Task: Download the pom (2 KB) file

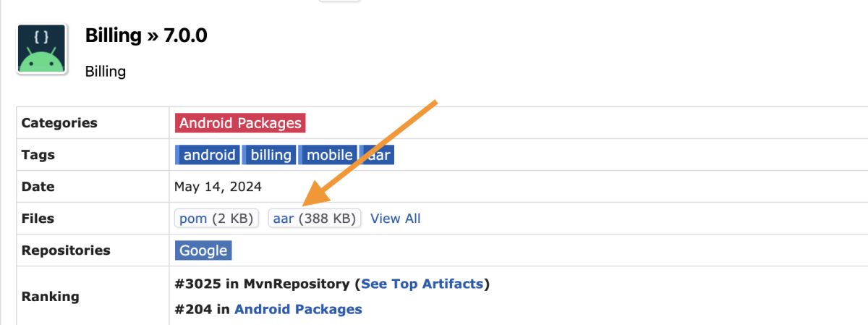Action: (x=216, y=219)
